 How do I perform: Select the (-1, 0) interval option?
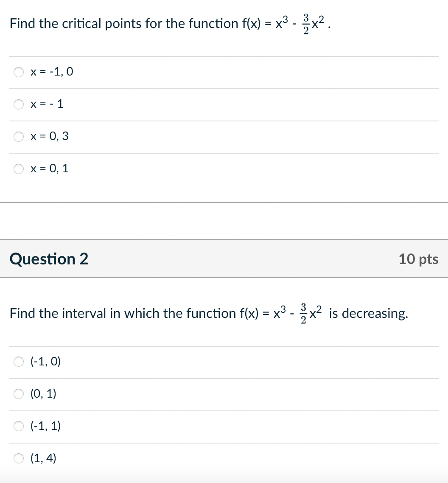tap(19, 362)
